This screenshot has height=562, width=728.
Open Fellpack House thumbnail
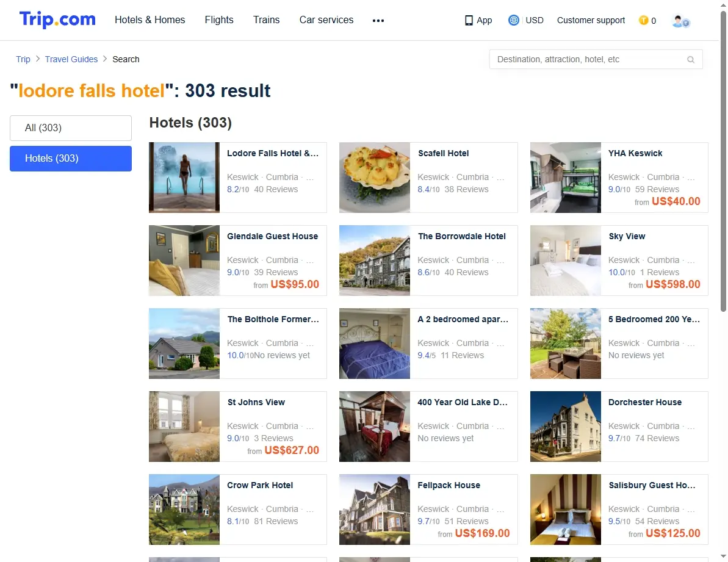[x=375, y=510]
